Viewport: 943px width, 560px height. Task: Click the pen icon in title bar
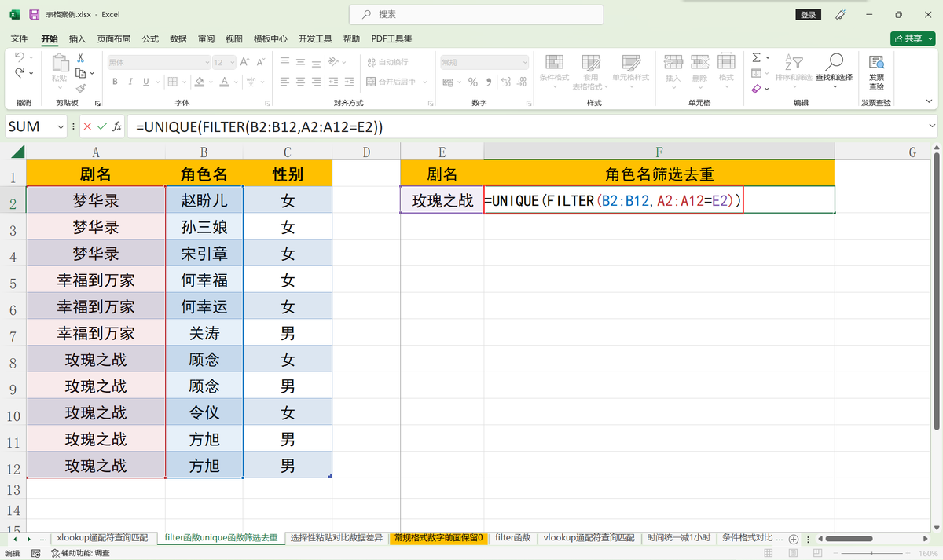840,14
